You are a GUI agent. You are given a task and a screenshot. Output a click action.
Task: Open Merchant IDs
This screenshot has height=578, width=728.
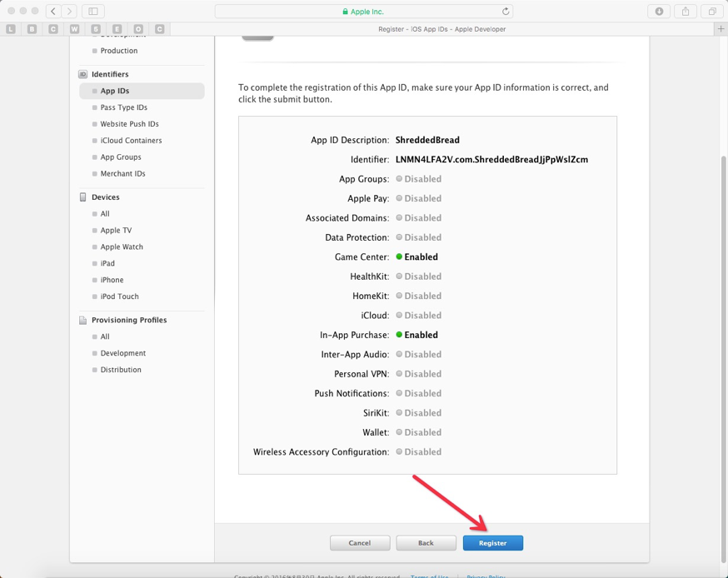click(x=123, y=173)
